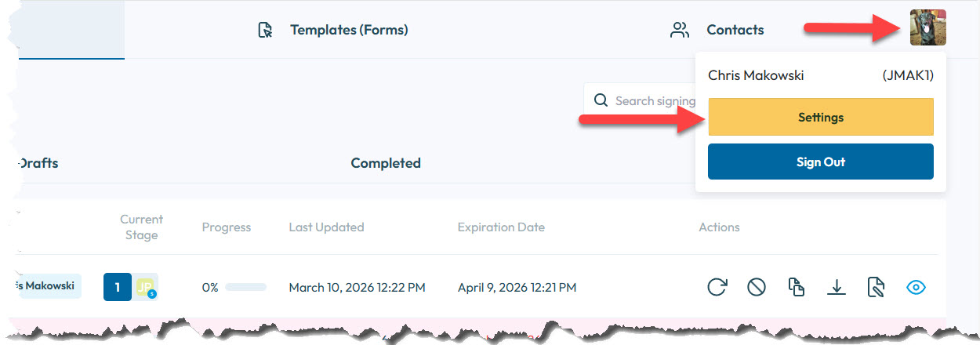Open the Templates (Forms) tab
980x345 pixels.
pyautogui.click(x=349, y=31)
